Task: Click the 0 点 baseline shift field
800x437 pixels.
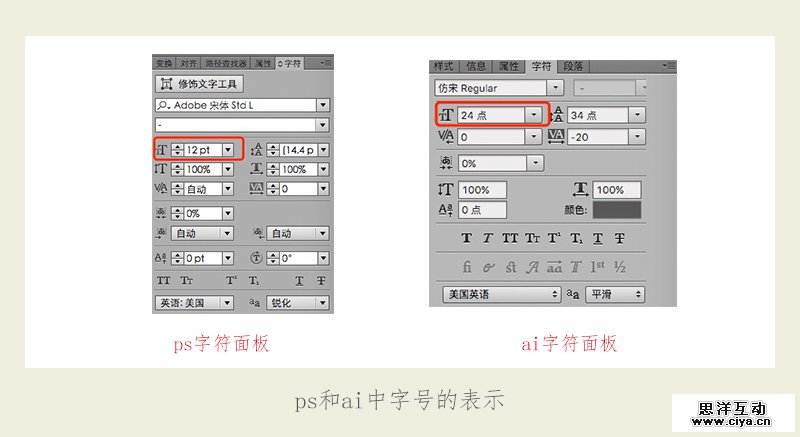Action: tap(482, 210)
